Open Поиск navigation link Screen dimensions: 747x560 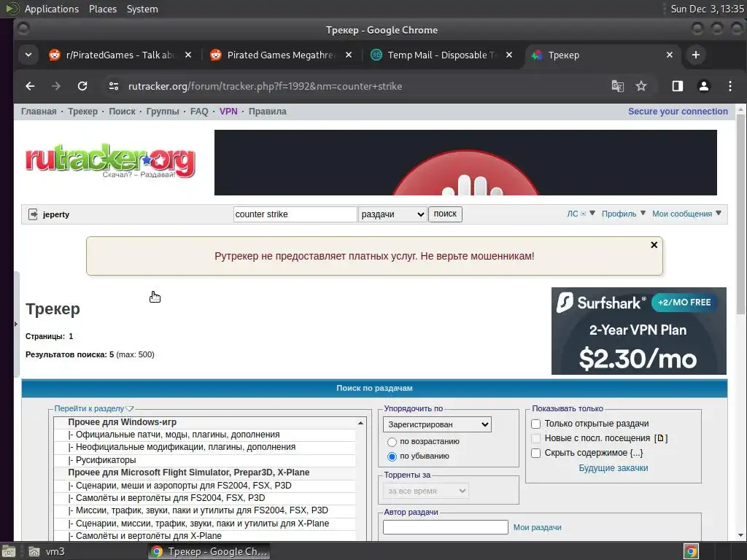point(122,112)
